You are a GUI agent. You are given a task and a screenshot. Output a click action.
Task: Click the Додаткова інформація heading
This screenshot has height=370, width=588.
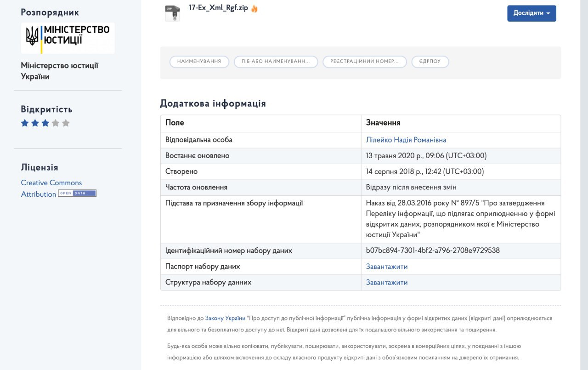coord(213,103)
